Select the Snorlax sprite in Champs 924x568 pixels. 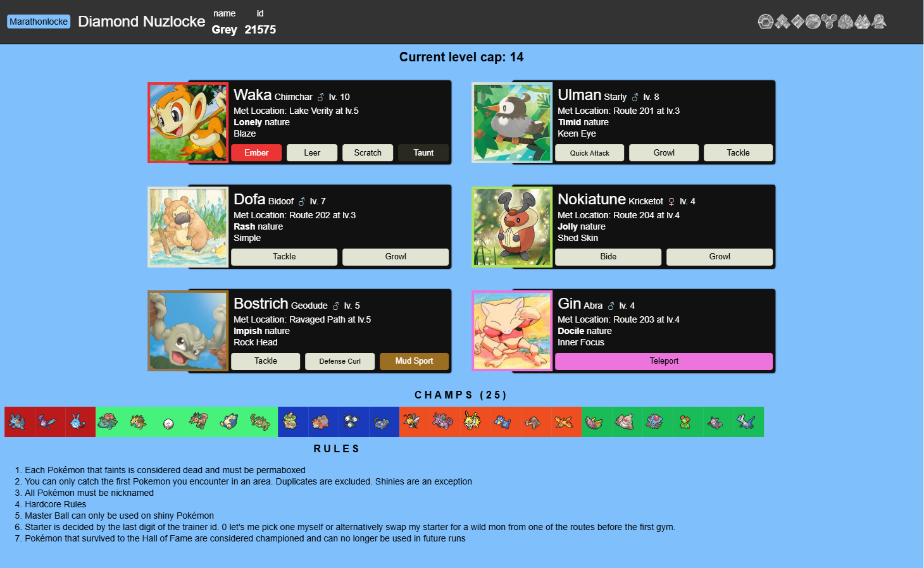232,422
